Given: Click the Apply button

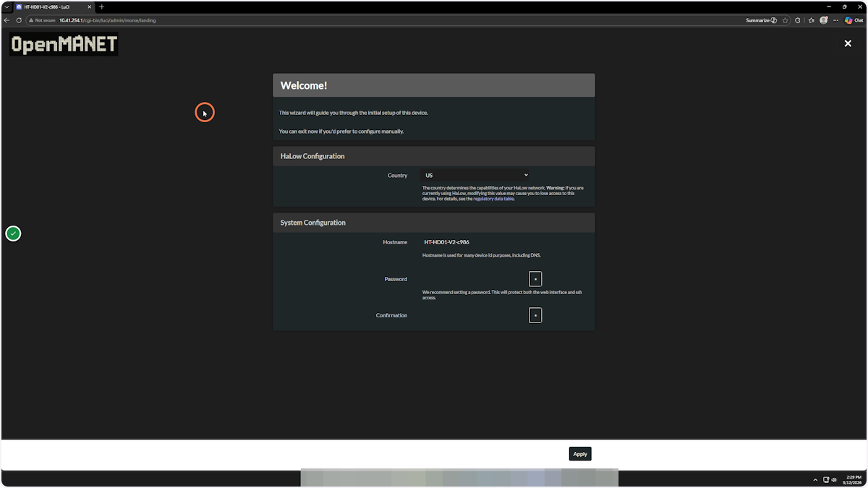Looking at the screenshot, I should click(579, 453).
